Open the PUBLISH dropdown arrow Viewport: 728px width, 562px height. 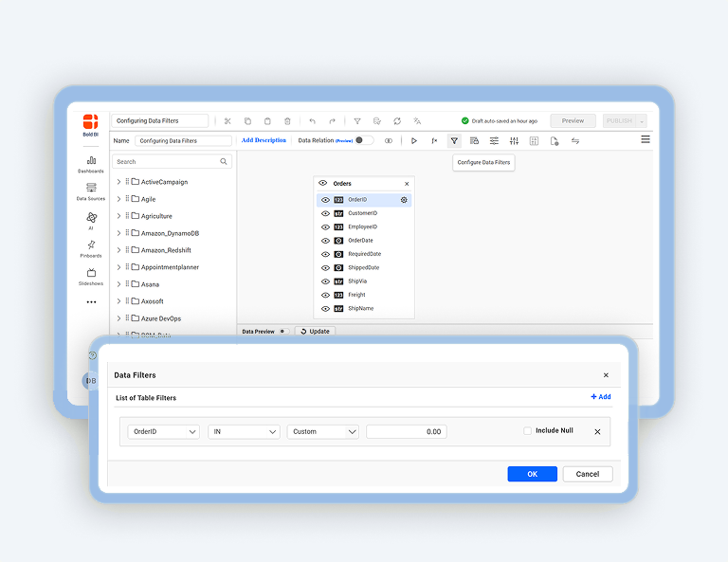(642, 121)
